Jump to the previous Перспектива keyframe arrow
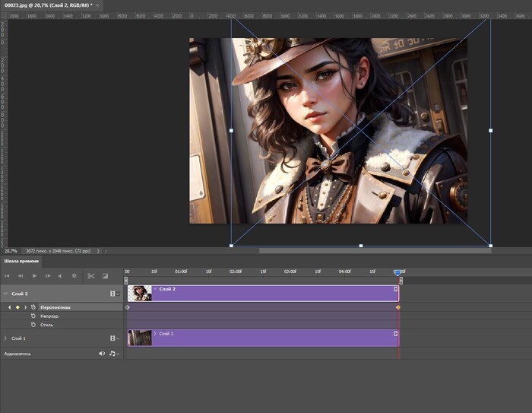 pos(9,307)
